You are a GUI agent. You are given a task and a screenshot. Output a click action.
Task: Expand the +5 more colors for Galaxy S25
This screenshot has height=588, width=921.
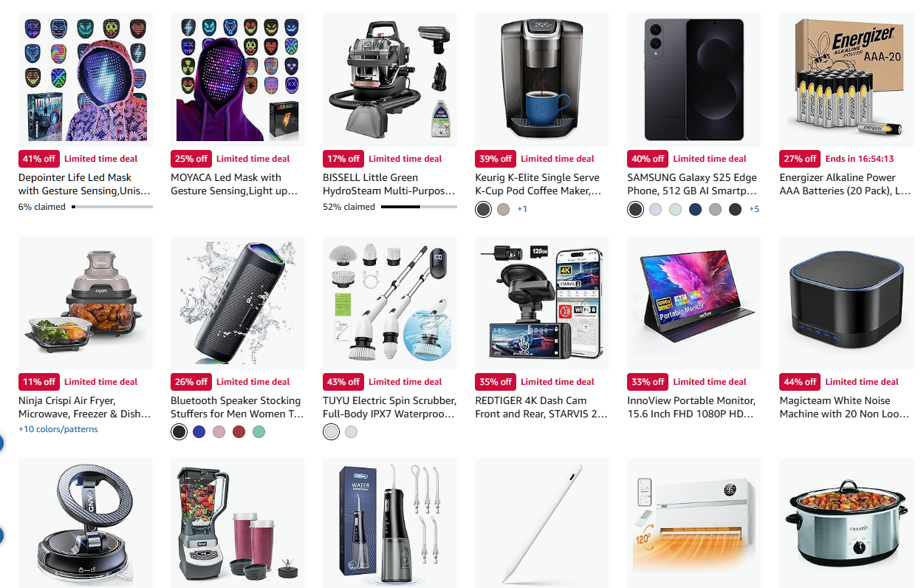click(754, 209)
